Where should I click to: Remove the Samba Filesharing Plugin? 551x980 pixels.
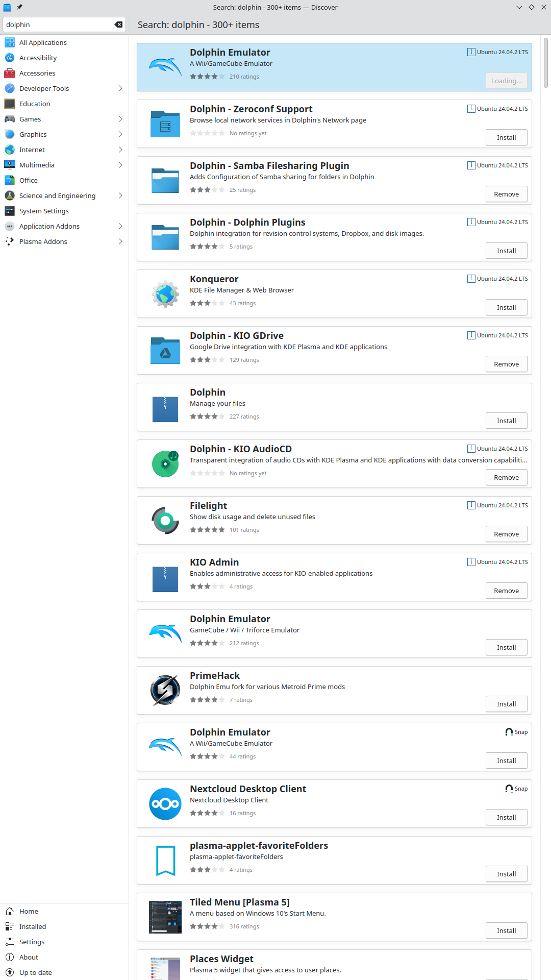[x=507, y=194]
